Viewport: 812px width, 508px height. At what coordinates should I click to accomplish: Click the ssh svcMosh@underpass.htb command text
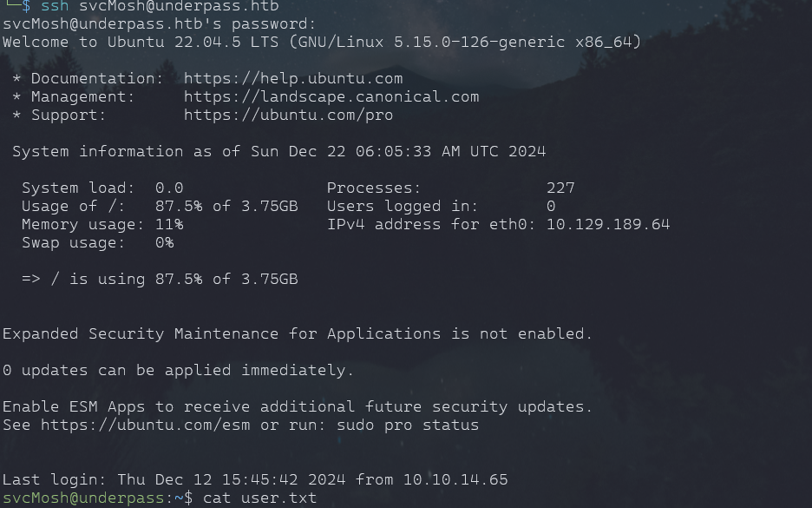[160, 6]
